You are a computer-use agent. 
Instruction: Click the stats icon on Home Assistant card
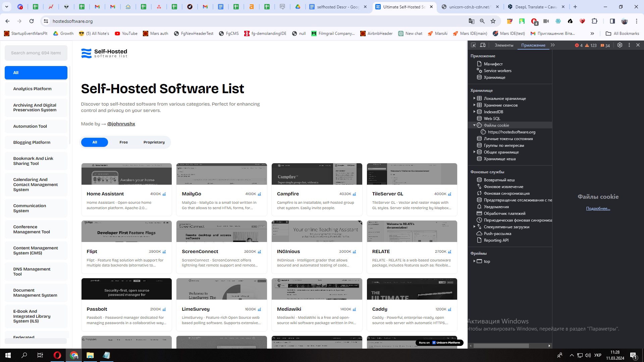coord(164,194)
